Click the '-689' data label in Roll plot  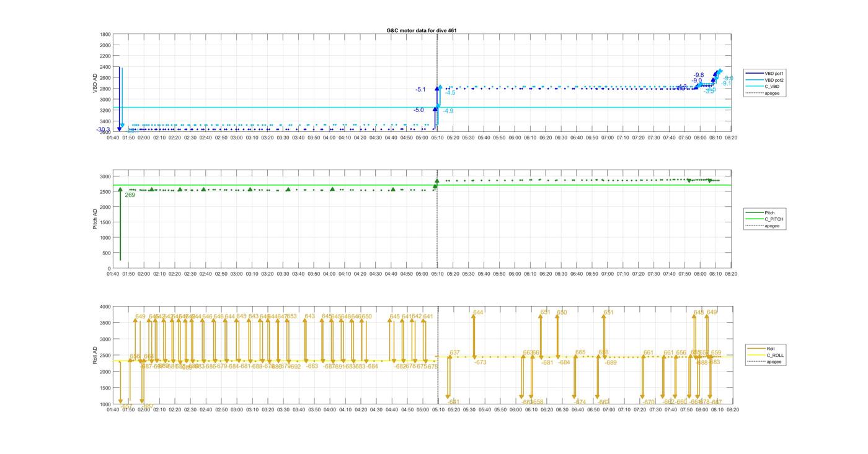pos(611,363)
